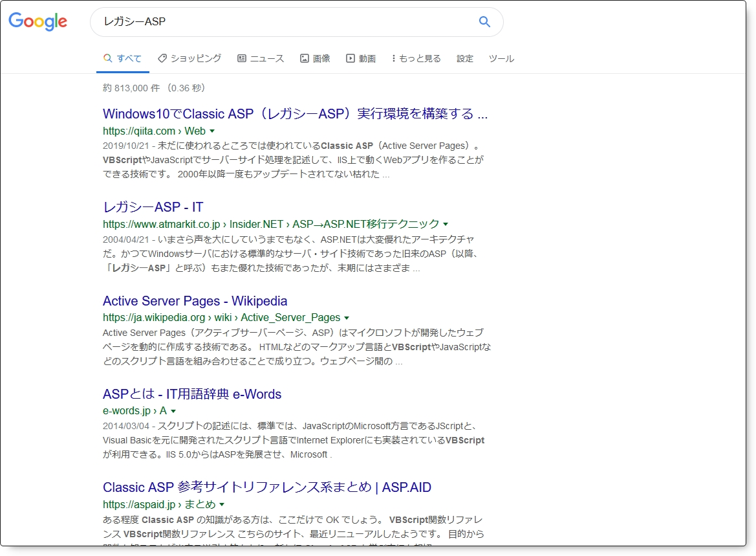The width and height of the screenshot is (756, 556).
Task: Open the 画像 tab
Action: pos(315,58)
